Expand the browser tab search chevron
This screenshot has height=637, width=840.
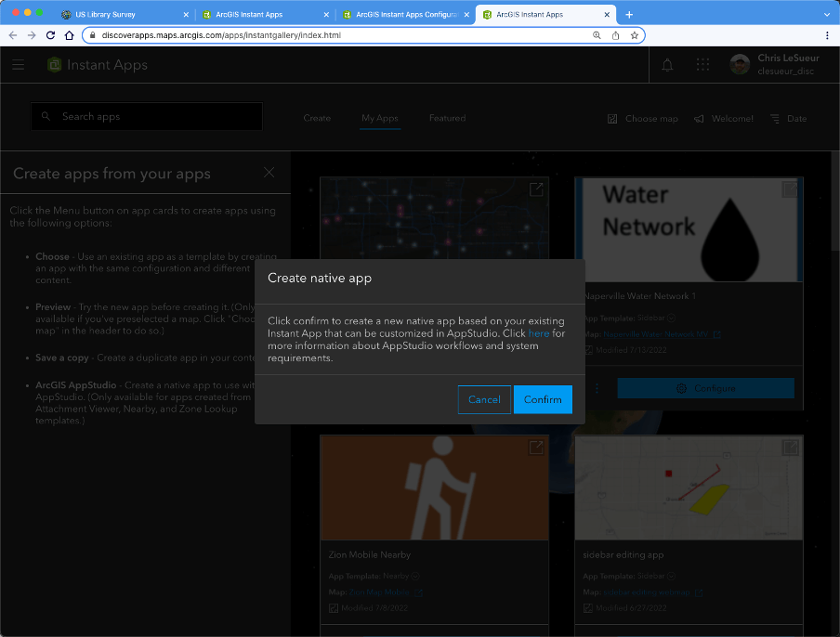coord(827,15)
